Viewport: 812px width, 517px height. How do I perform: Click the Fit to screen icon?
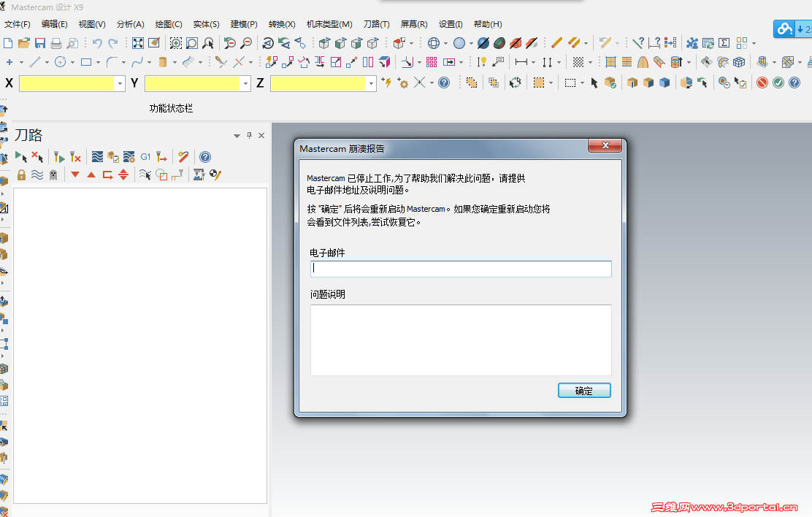point(138,43)
